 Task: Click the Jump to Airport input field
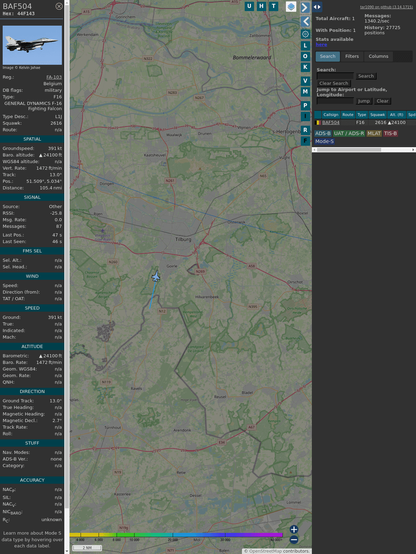335,101
